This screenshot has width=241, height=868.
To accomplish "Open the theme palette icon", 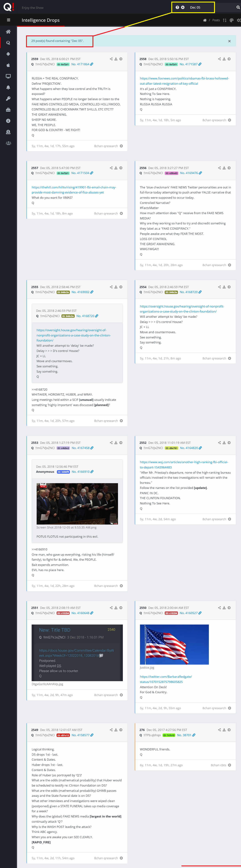I will [232, 20].
